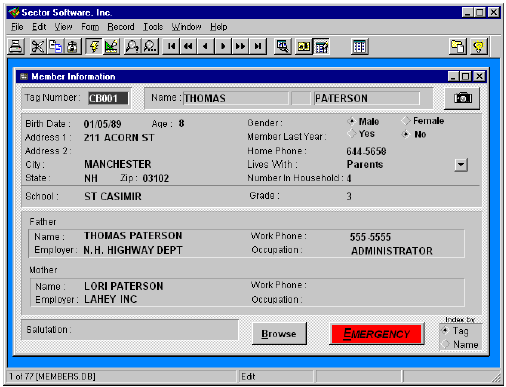Open the View menu
This screenshot has width=506, height=387.
click(63, 27)
